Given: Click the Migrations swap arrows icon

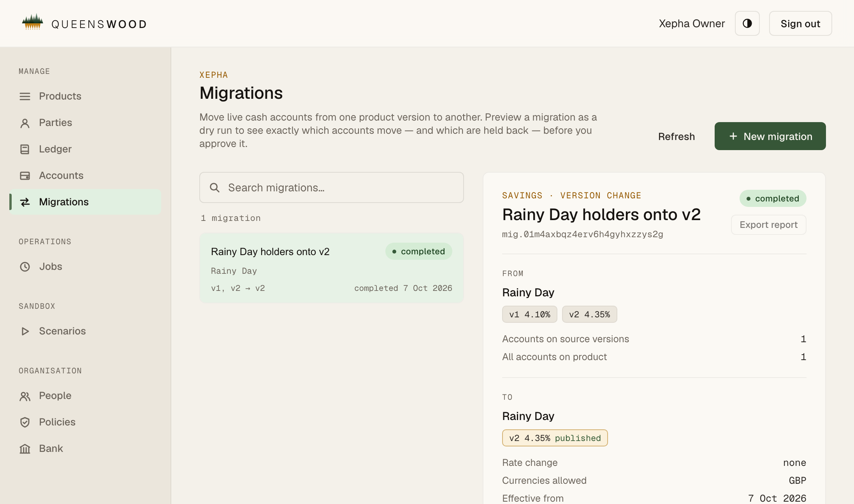Looking at the screenshot, I should click(x=25, y=202).
